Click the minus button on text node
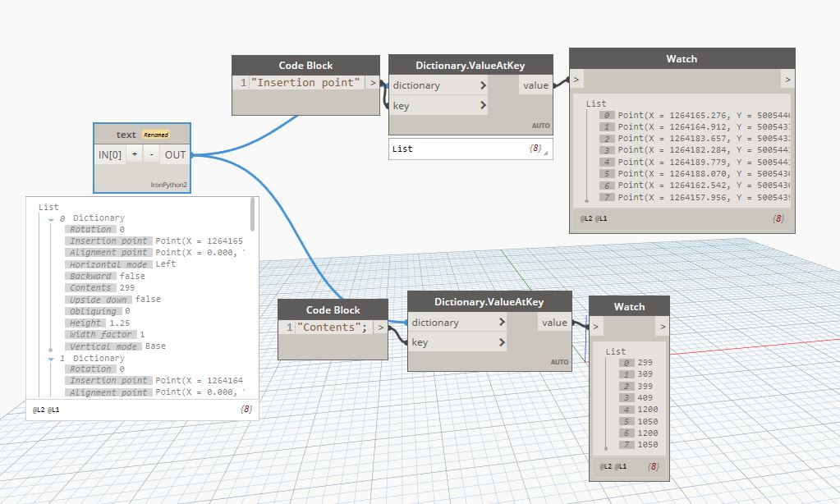This screenshot has height=504, width=840. click(152, 154)
